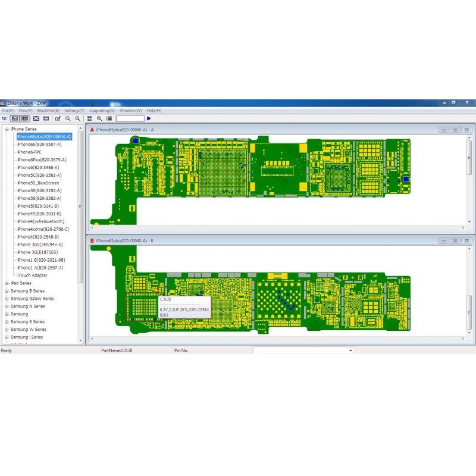Select iPhone5S_BlueScreen board entry

tap(38, 183)
